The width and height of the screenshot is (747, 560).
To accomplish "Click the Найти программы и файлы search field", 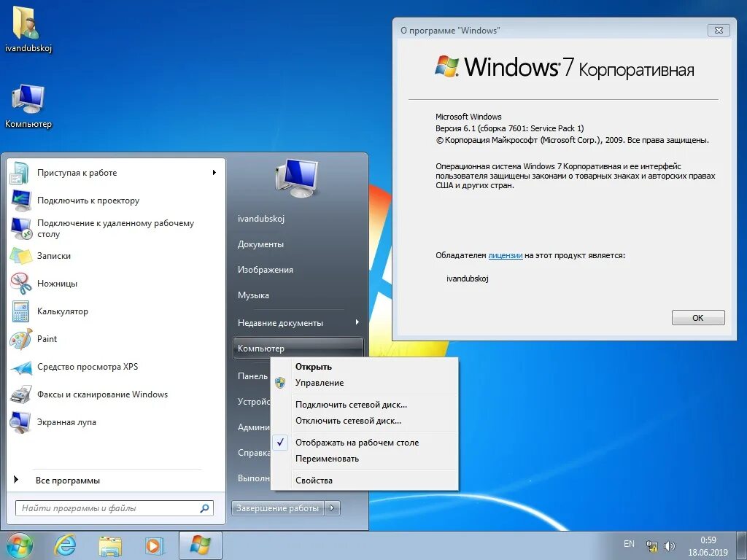I will (x=115, y=508).
